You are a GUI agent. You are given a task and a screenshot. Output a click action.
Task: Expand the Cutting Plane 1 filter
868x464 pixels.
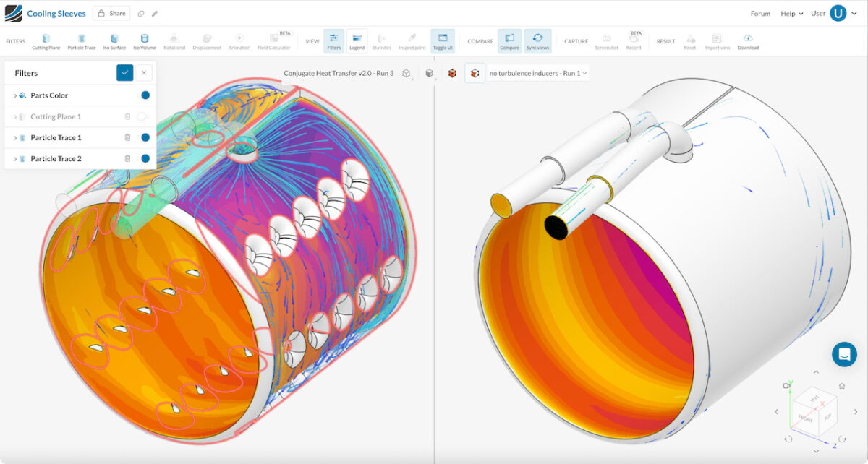click(x=15, y=116)
